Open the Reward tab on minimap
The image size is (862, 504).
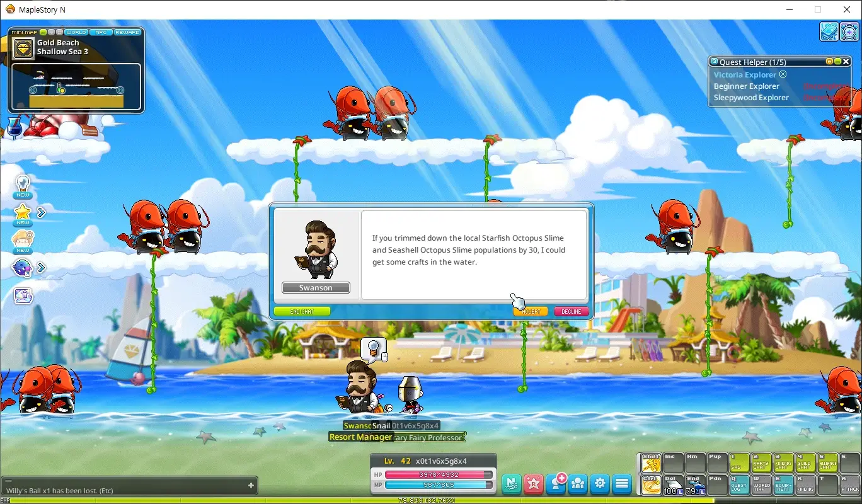click(x=127, y=32)
